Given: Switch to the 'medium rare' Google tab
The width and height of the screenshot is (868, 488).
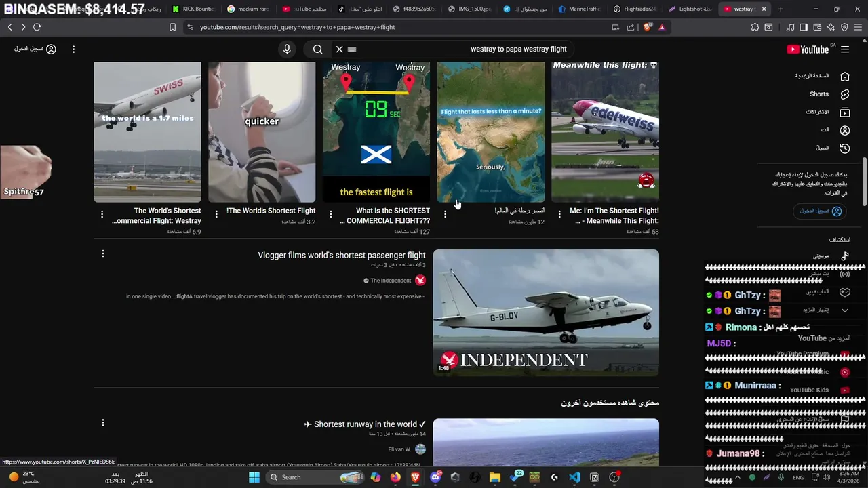Looking at the screenshot, I should point(249,9).
